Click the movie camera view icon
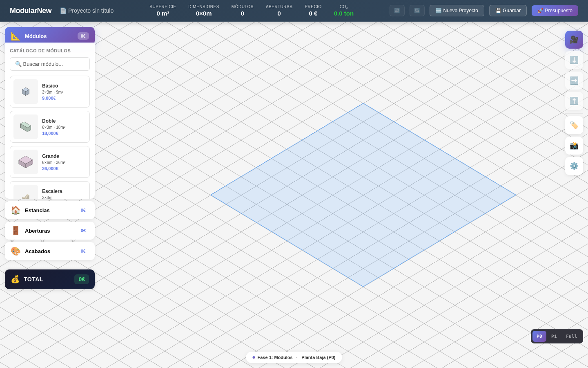Screen dimensions: 588x368 point(574,40)
